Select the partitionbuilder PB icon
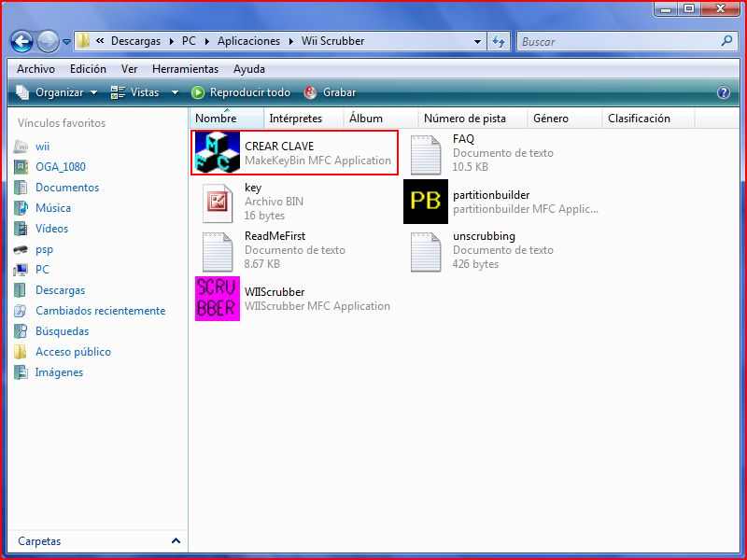747x560 pixels. coord(426,202)
